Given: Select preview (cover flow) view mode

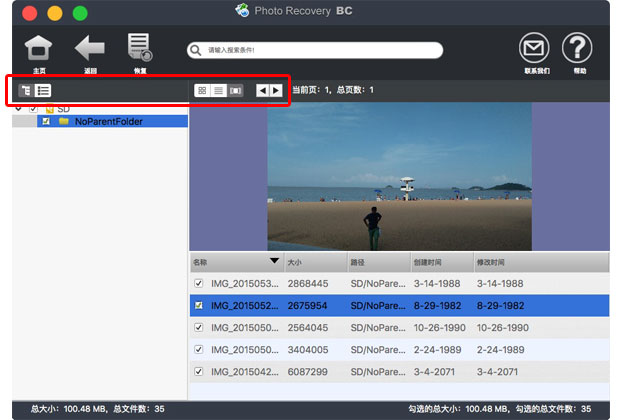Looking at the screenshot, I should pos(235,91).
